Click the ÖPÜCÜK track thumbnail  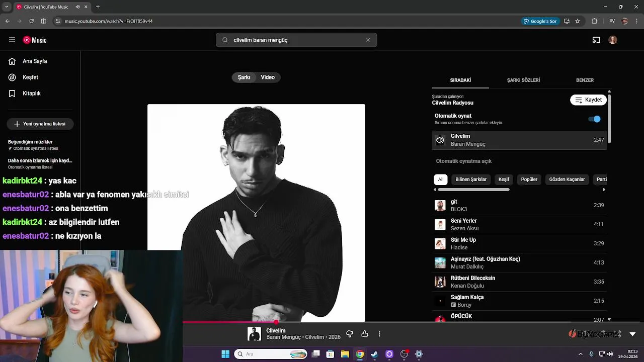click(440, 318)
